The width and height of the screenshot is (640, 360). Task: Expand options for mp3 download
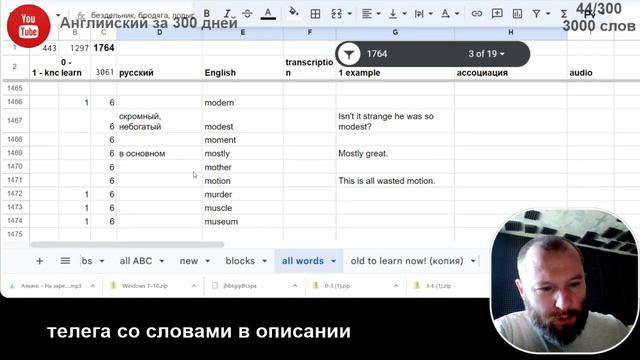(x=93, y=286)
